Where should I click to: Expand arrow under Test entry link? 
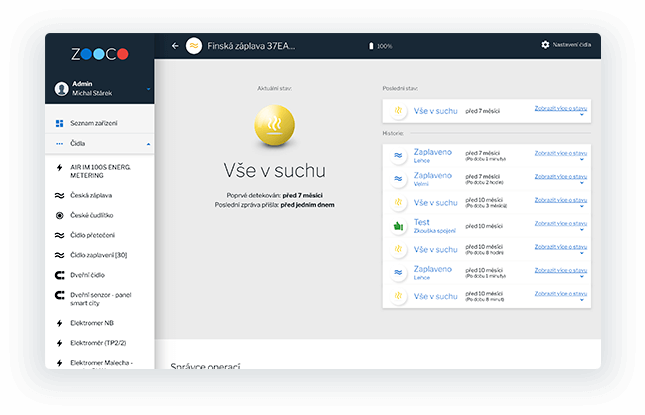[x=582, y=230]
